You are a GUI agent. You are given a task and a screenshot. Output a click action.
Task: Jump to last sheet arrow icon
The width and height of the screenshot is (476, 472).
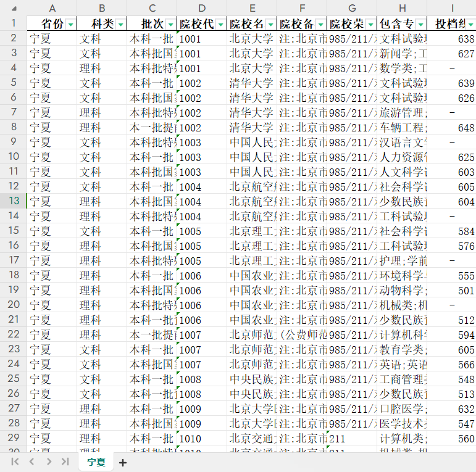[65, 462]
